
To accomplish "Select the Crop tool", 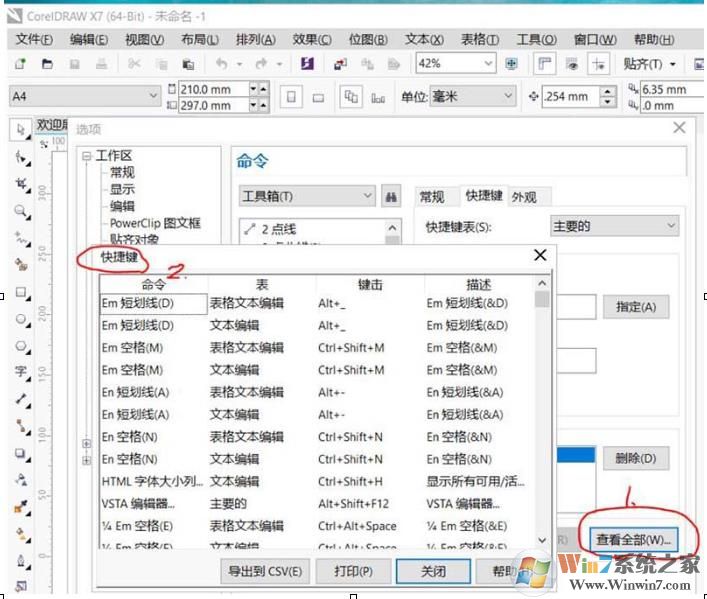I will click(21, 184).
